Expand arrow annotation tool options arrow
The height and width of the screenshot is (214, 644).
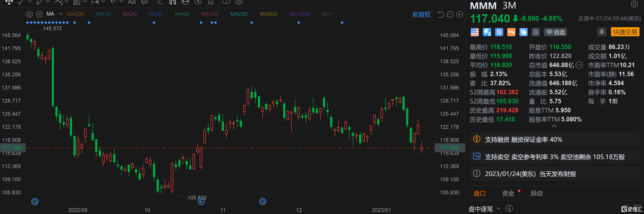tap(122, 2)
